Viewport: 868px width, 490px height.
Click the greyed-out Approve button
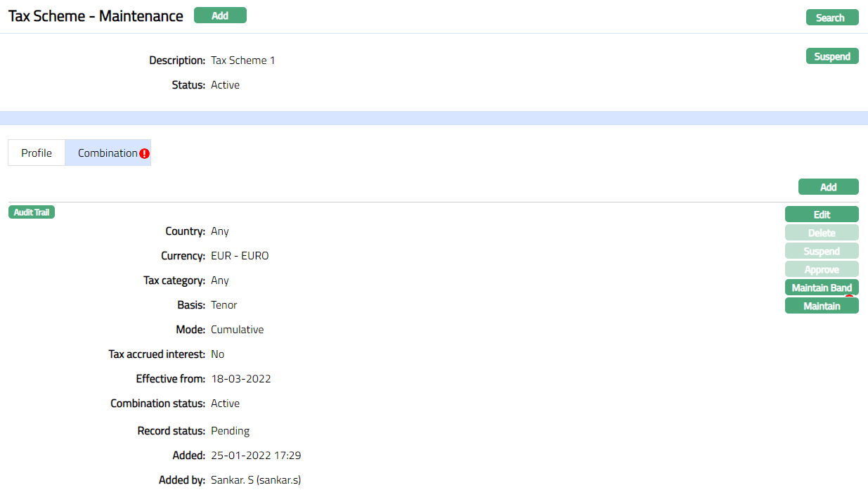pos(822,269)
